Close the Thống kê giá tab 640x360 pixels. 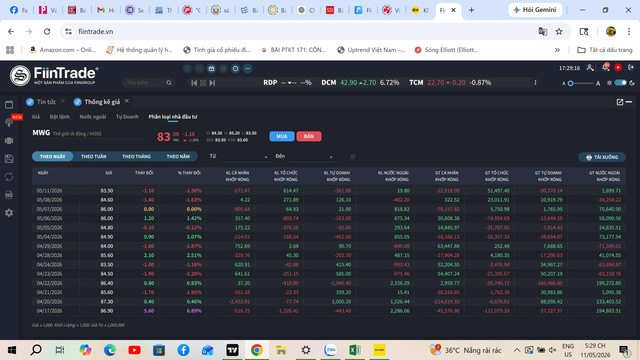click(x=127, y=101)
